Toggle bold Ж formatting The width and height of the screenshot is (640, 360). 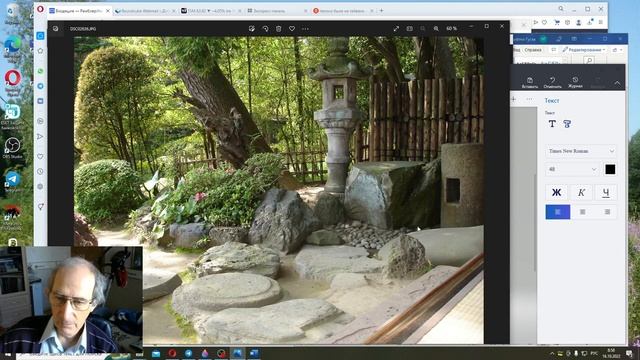coord(556,192)
